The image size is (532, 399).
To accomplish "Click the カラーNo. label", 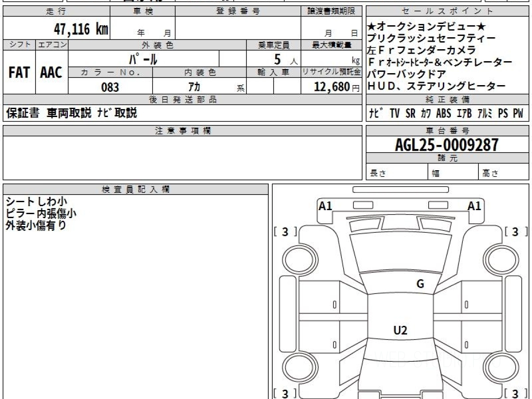I will point(110,72).
